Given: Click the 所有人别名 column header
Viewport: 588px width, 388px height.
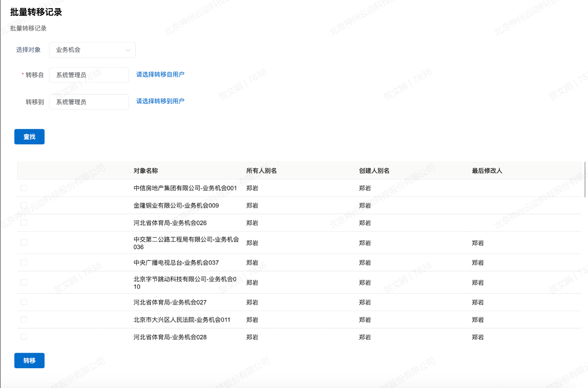Looking at the screenshot, I should 261,171.
